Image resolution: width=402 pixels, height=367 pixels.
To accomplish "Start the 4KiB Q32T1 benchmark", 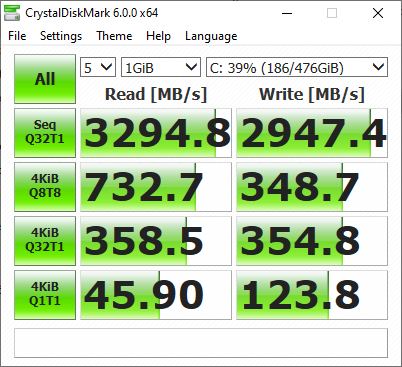I will click(x=45, y=241).
